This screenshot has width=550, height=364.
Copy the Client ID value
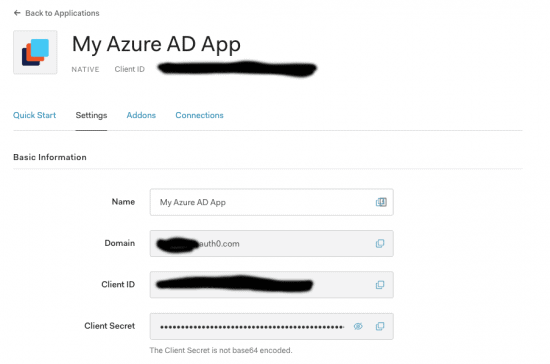(x=380, y=285)
